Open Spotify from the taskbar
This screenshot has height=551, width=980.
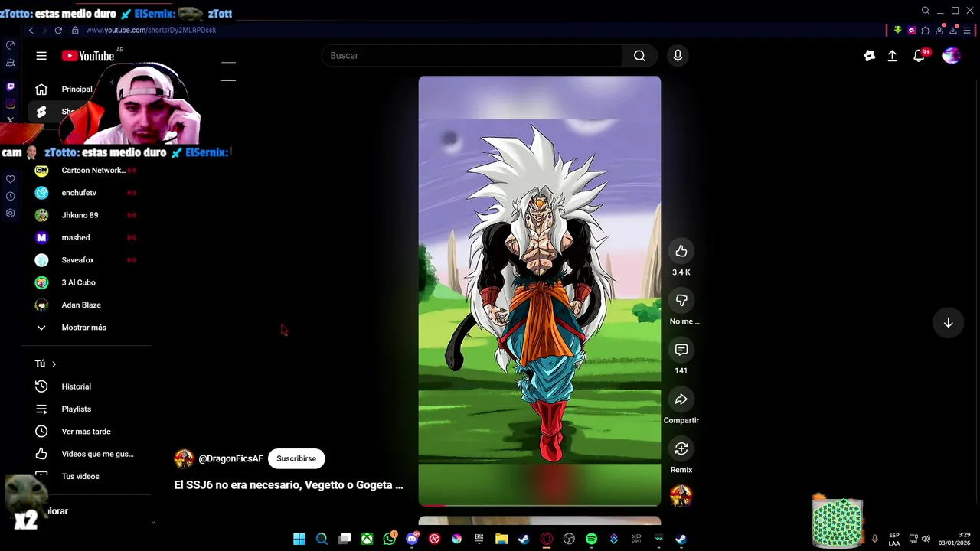pyautogui.click(x=591, y=539)
